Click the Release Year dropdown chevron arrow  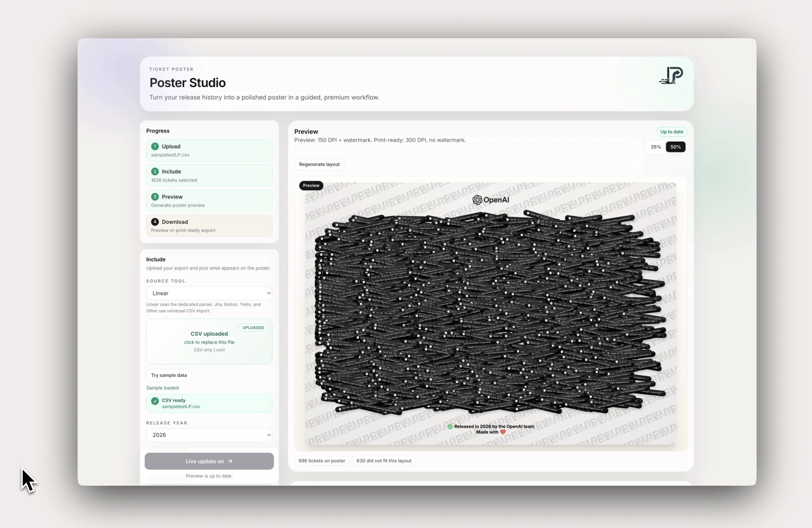268,435
